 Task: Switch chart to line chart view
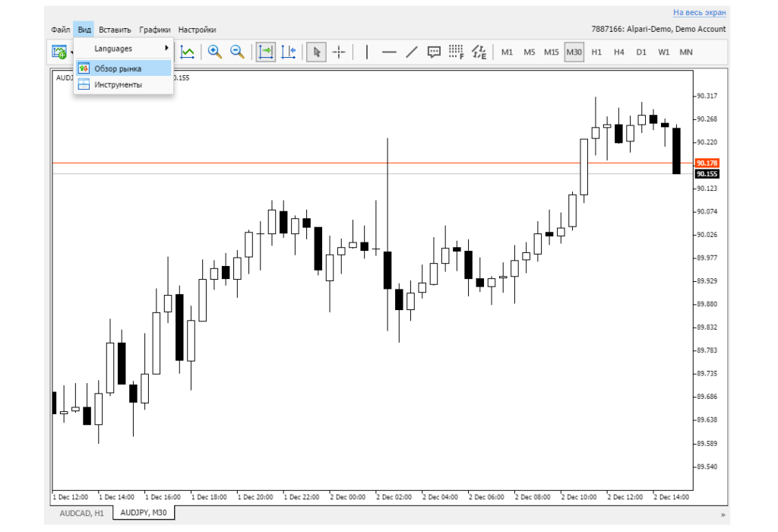coord(188,52)
